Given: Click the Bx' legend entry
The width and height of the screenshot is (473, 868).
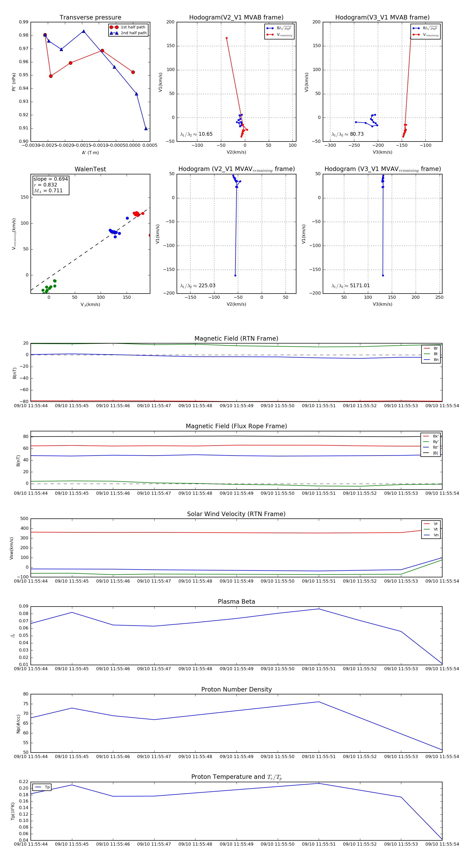Looking at the screenshot, I should tap(431, 436).
